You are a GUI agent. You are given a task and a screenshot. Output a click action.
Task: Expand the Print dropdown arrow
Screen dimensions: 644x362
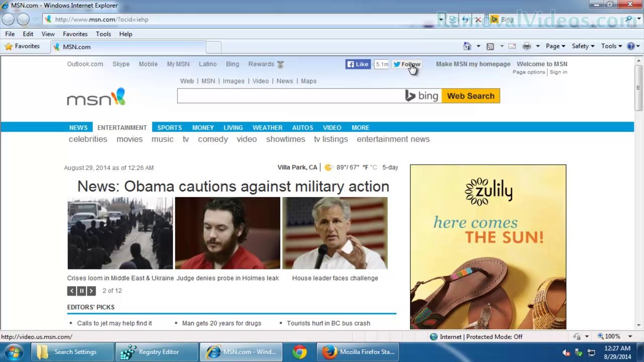click(537, 46)
